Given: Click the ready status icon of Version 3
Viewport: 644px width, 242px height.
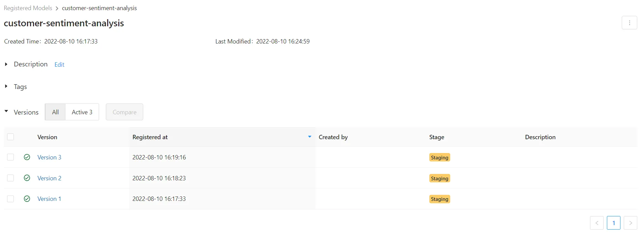Looking at the screenshot, I should point(27,157).
